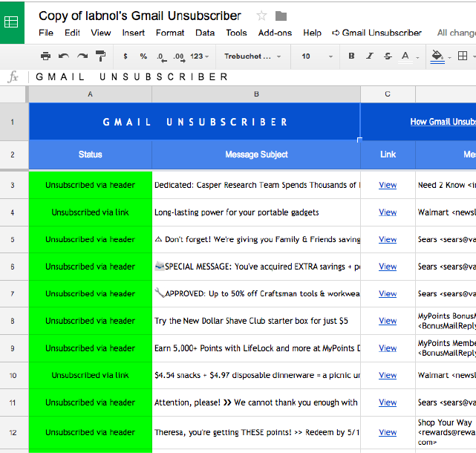Click View link for LifeLock MyPoints row
This screenshot has width=476, height=453.
[x=388, y=348]
